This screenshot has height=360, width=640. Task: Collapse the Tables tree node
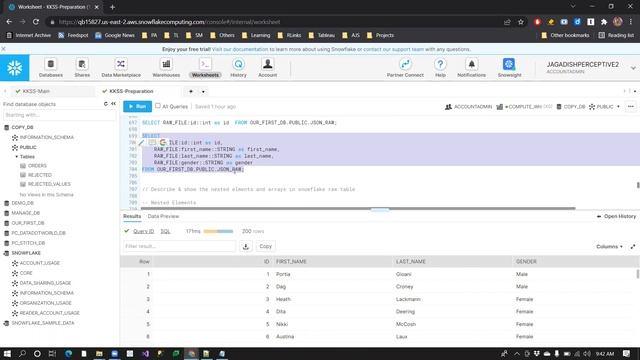(x=17, y=157)
